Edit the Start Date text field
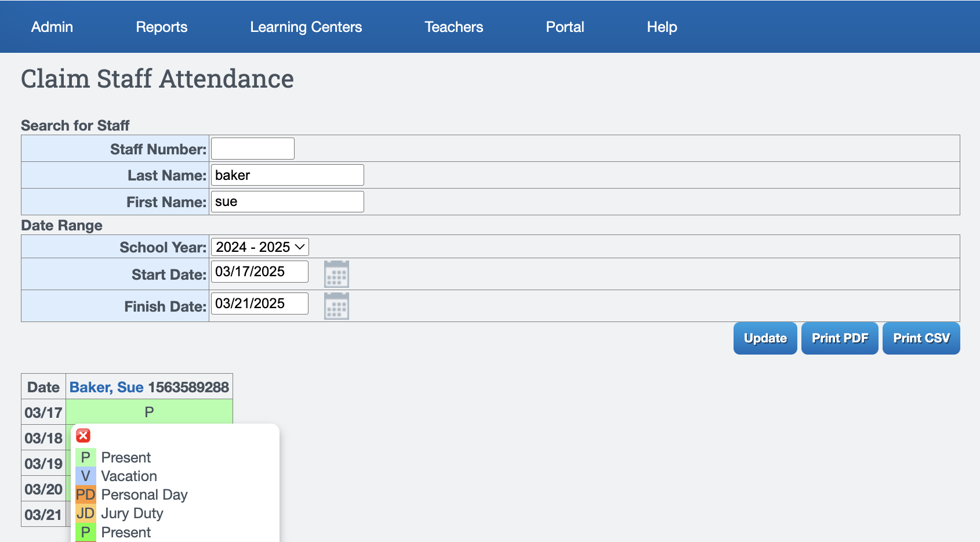The height and width of the screenshot is (542, 980). (x=260, y=272)
